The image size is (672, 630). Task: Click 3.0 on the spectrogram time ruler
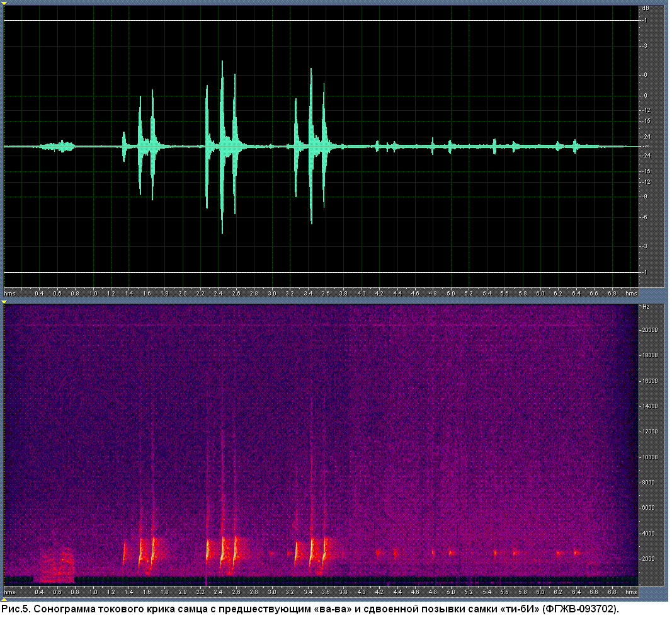(x=272, y=592)
